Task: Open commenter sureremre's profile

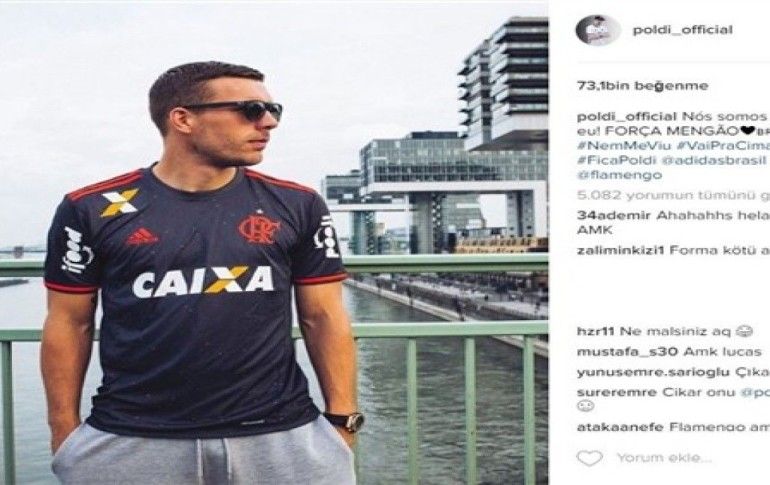Action: point(617,392)
